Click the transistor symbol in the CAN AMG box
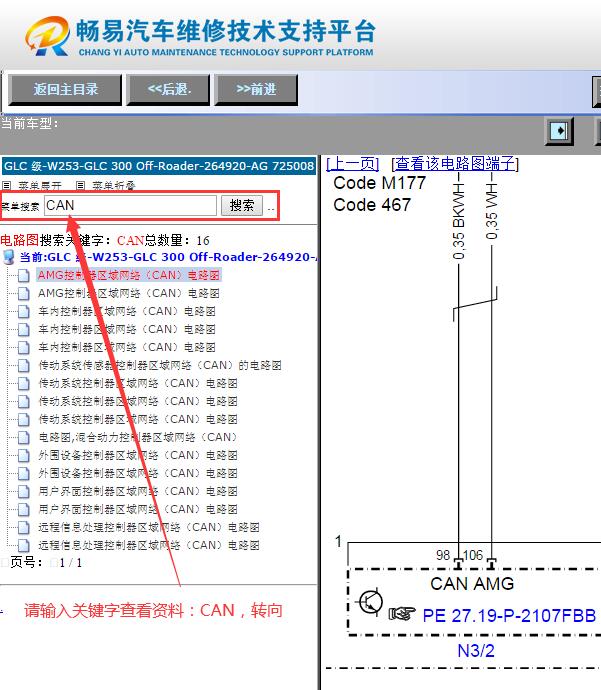The height and width of the screenshot is (690, 601). click(370, 602)
